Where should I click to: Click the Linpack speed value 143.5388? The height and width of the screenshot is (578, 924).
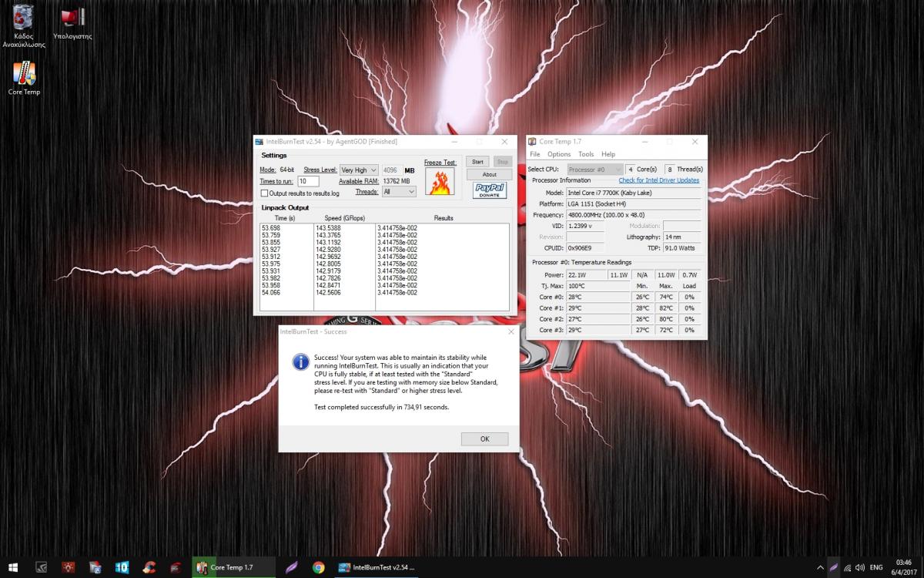(x=328, y=228)
